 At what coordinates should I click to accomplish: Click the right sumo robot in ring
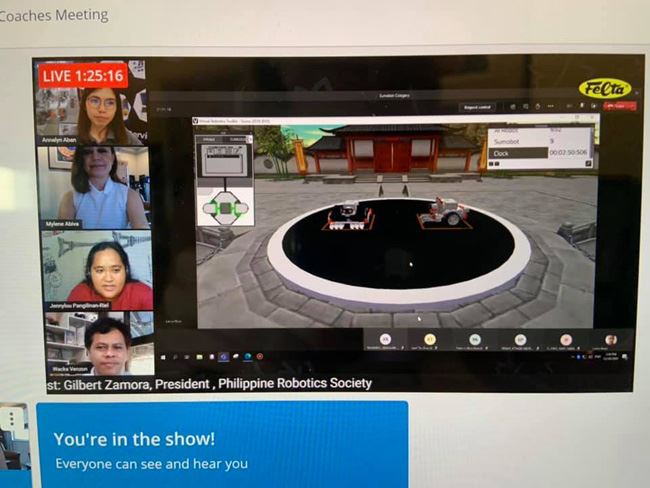coord(445,213)
